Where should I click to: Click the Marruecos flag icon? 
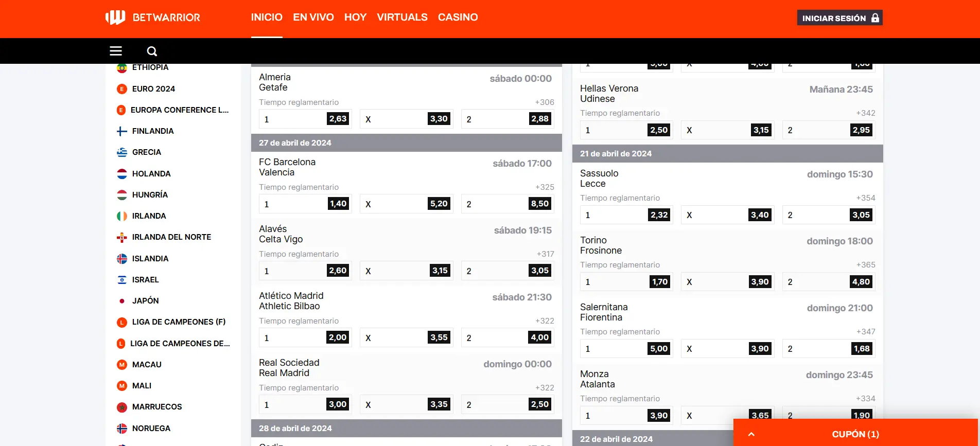pos(122,407)
